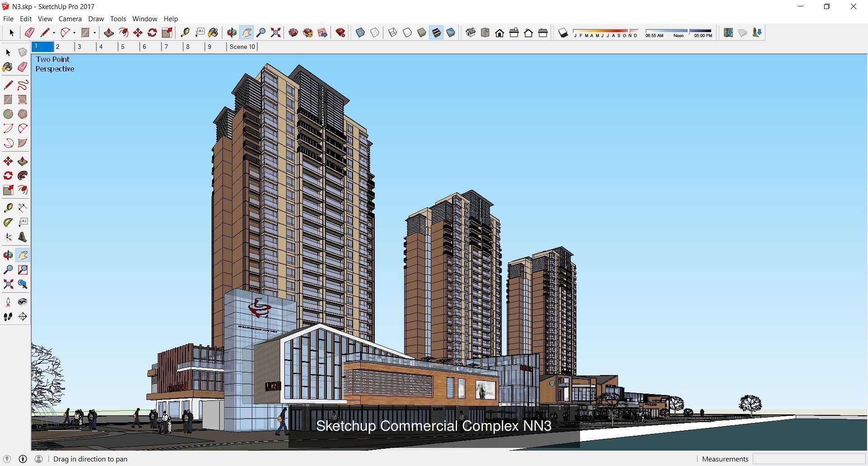This screenshot has height=466, width=868.
Task: Select the 3D Text tool
Action: [23, 237]
